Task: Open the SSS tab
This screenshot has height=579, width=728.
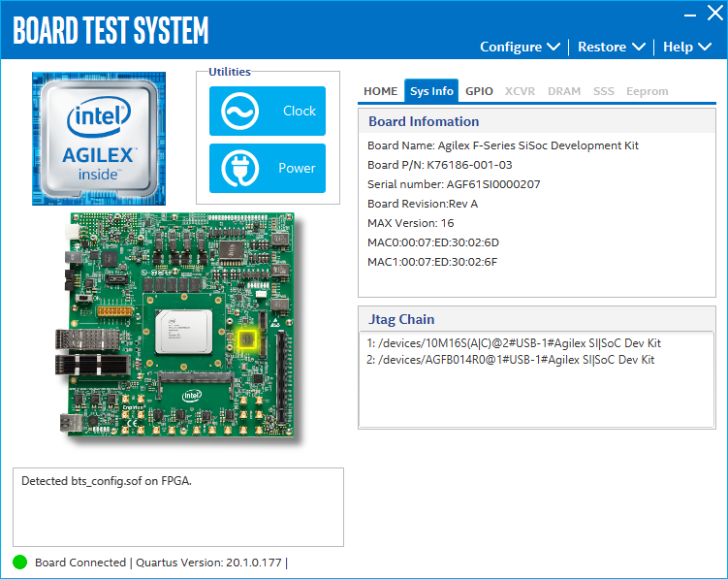Action: point(604,91)
